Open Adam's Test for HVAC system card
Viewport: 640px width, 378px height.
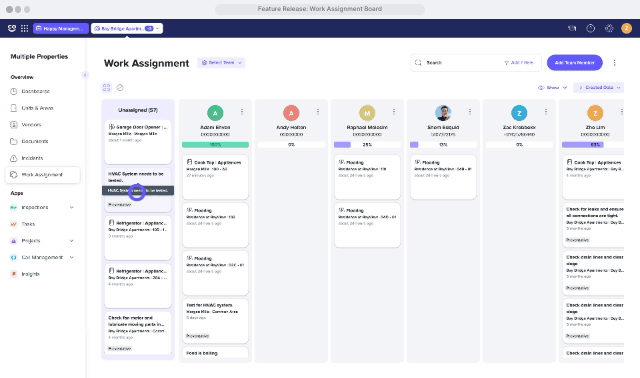215,321
